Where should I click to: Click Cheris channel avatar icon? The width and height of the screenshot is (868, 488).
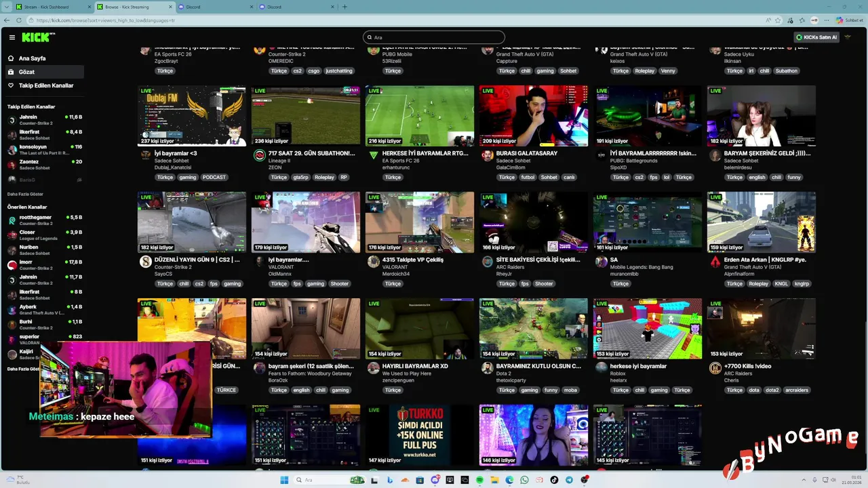coord(715,368)
